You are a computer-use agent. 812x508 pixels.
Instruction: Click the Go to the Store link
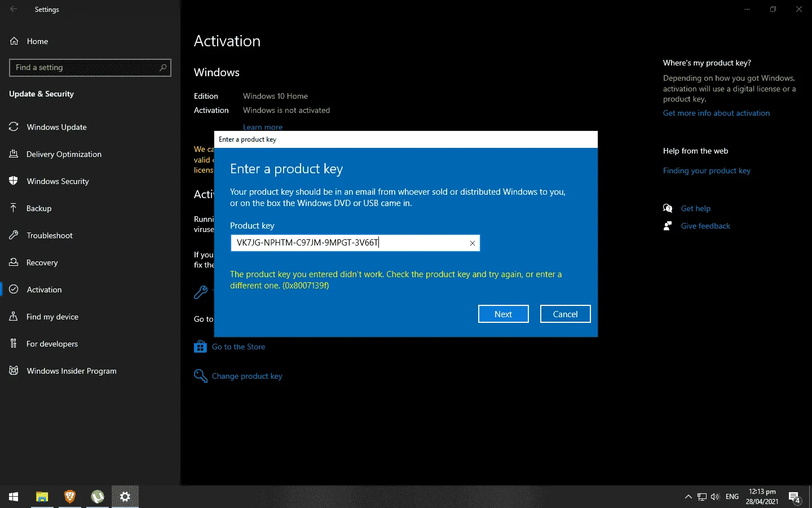point(239,347)
